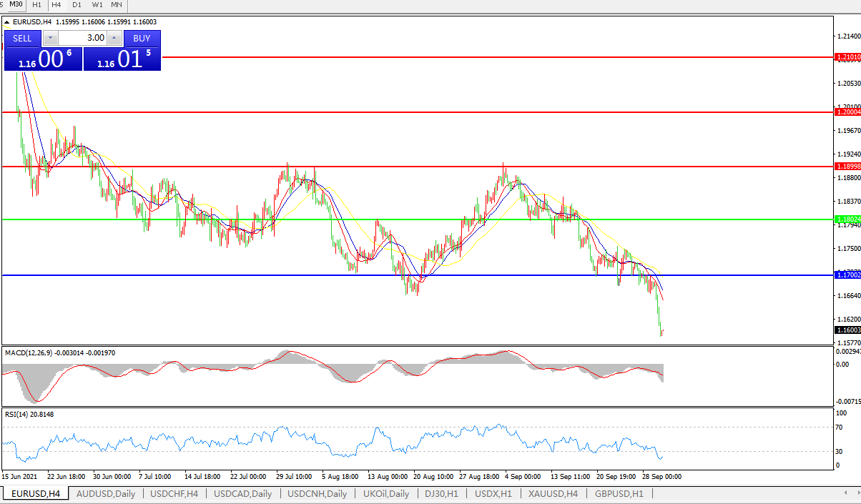The height and width of the screenshot is (504, 861).
Task: Decrease trade volume with down arrow
Action: point(50,38)
